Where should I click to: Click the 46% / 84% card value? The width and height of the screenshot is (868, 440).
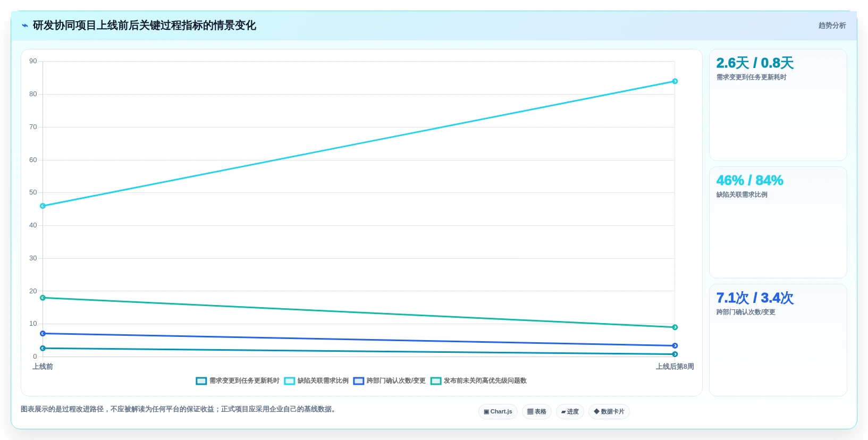(x=749, y=181)
